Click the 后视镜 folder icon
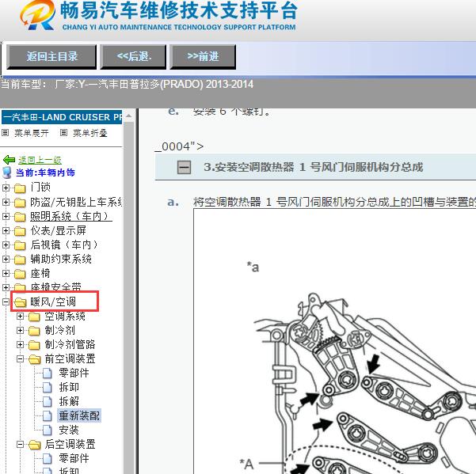Viewport: 476px width, 474px height. [x=20, y=245]
